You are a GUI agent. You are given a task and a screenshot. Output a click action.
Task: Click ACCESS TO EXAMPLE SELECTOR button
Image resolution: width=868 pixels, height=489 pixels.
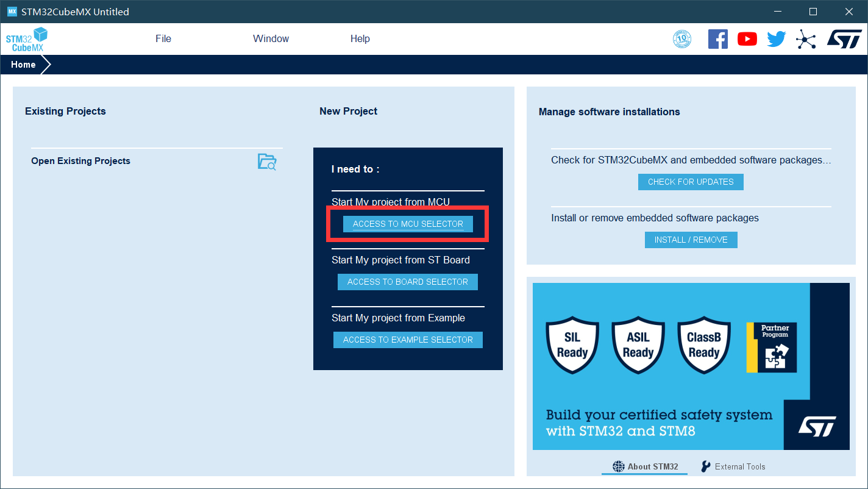click(408, 340)
